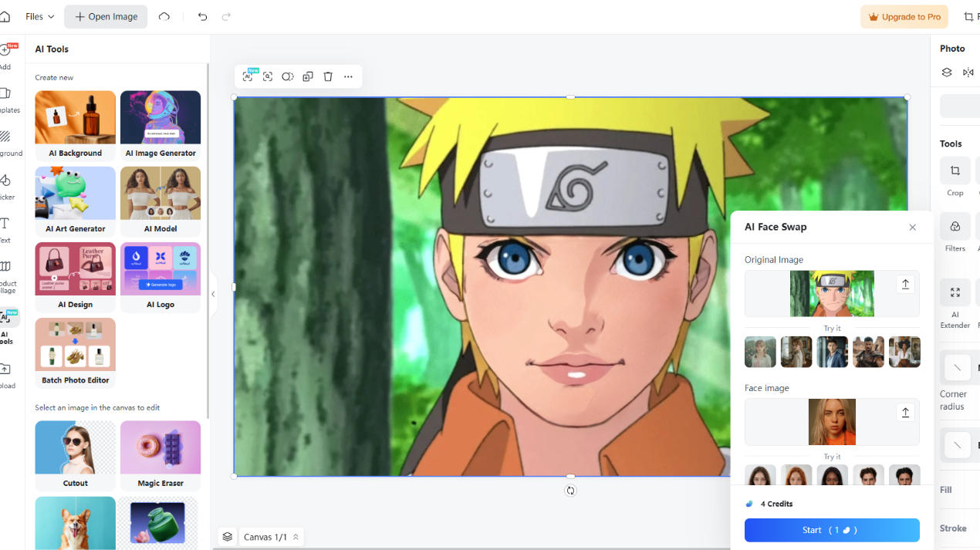Click the circle mask icon in floating toolbar
Image resolution: width=980 pixels, height=550 pixels.
pos(287,76)
